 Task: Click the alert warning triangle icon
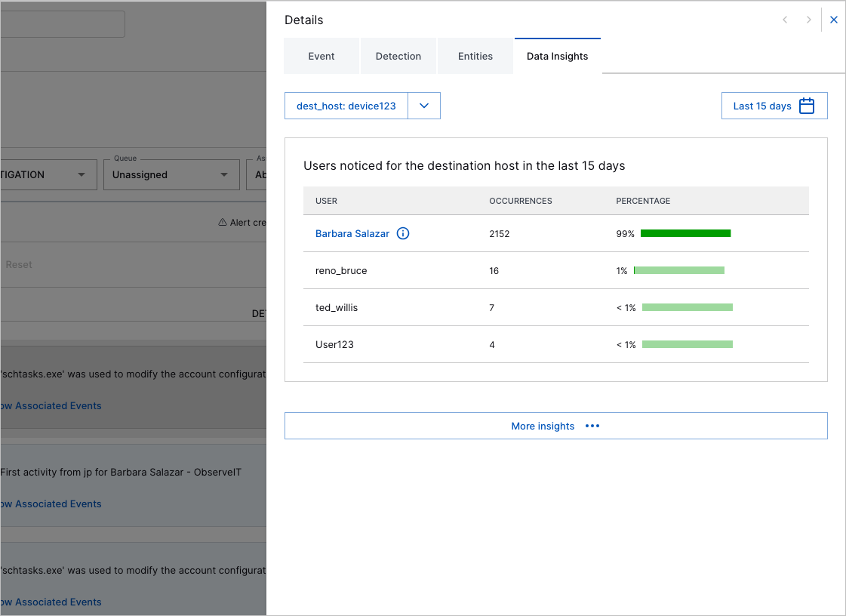[x=223, y=222]
